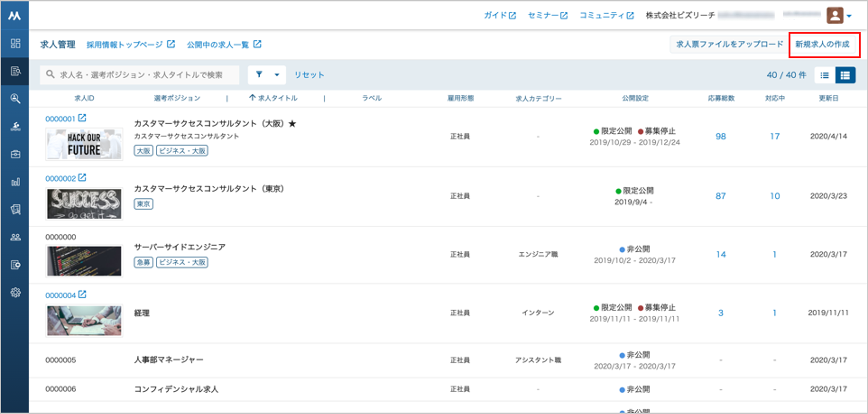
Task: Expand the account menu arrow beside avatar
Action: tap(849, 16)
